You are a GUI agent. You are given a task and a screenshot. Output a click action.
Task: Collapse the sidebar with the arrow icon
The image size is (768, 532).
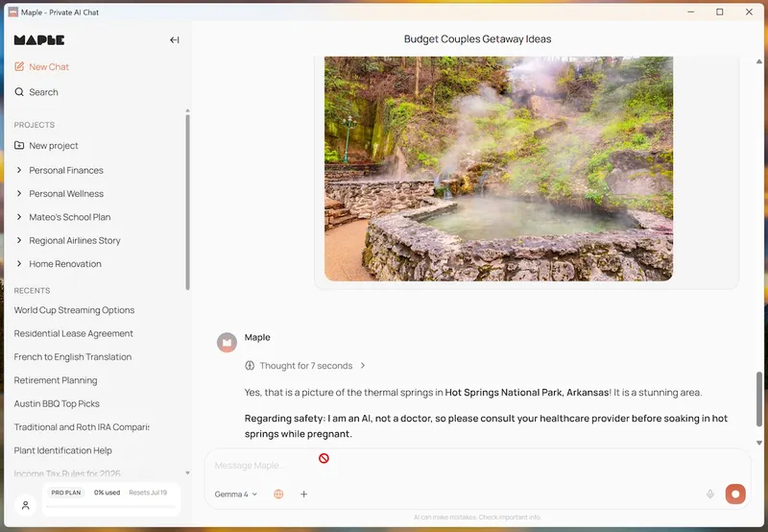(x=175, y=40)
